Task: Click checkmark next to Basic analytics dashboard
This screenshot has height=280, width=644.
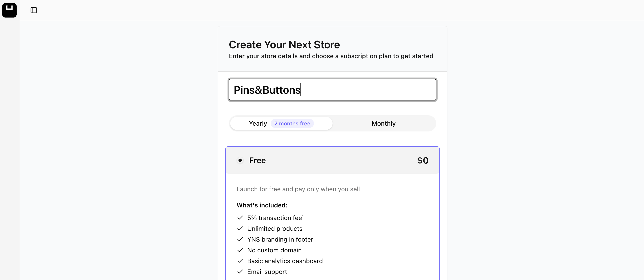Action: 240,261
